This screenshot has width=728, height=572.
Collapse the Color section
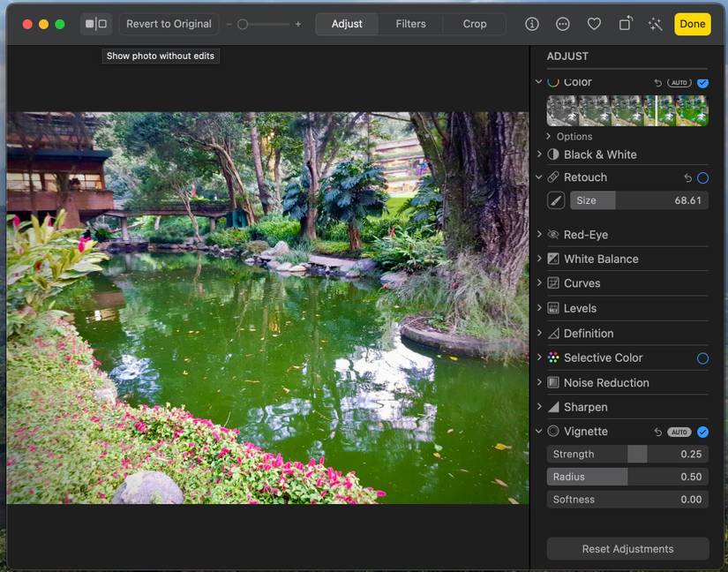click(x=538, y=82)
